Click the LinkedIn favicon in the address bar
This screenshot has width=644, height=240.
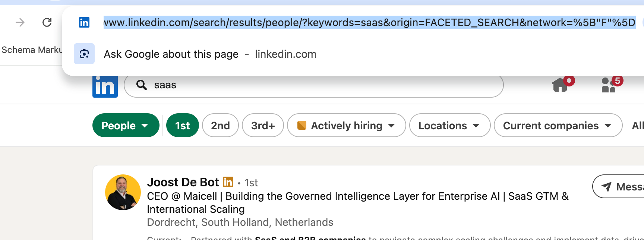84,22
